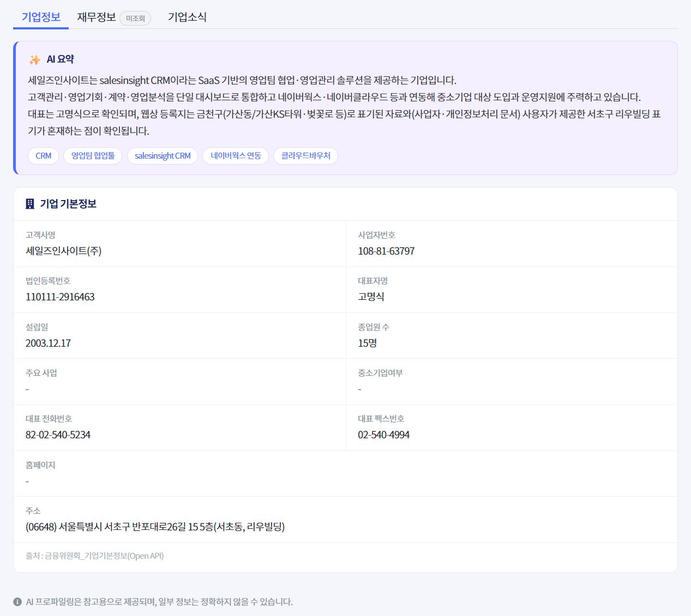
Task: Click the 대표 팩스번호 label
Action: [x=381, y=419]
